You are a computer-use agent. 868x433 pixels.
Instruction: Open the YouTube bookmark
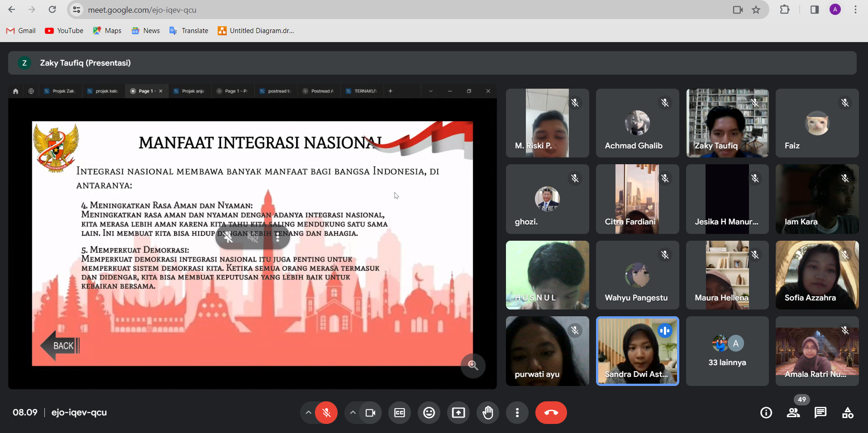click(64, 31)
